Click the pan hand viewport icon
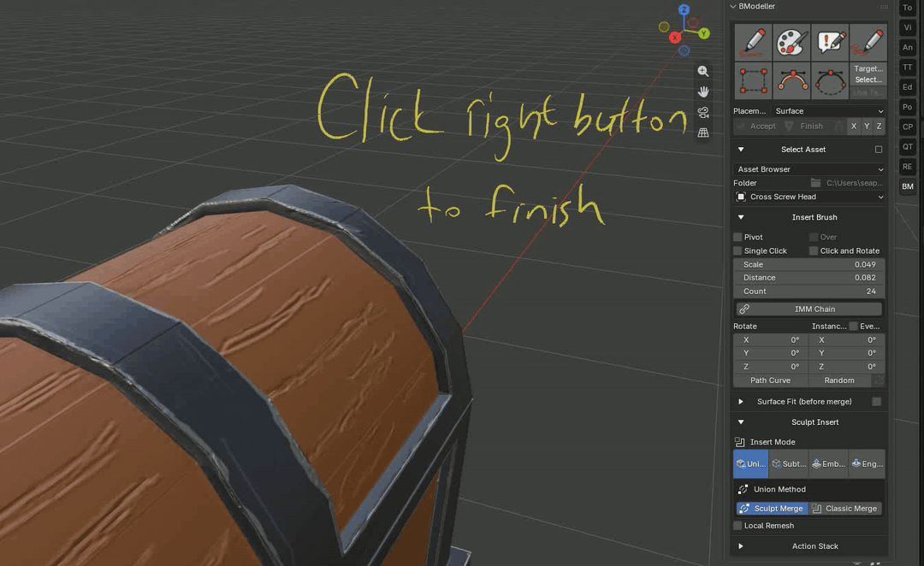 [x=703, y=91]
